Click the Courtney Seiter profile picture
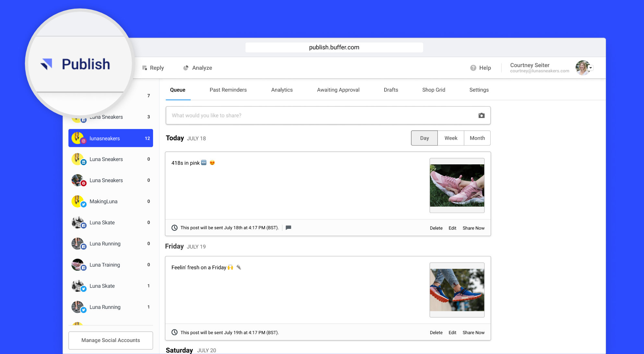The width and height of the screenshot is (644, 354). (x=582, y=67)
